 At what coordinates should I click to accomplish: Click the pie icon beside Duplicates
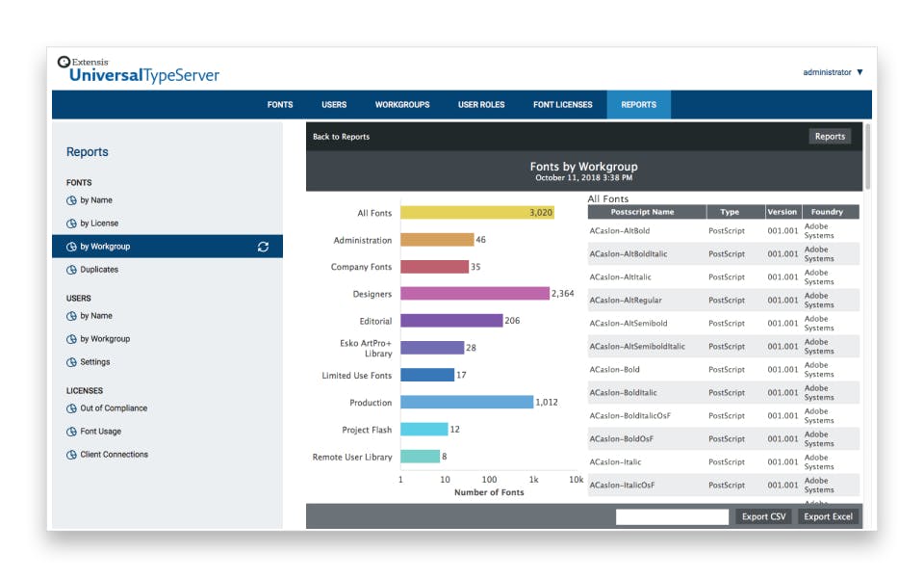tap(71, 270)
